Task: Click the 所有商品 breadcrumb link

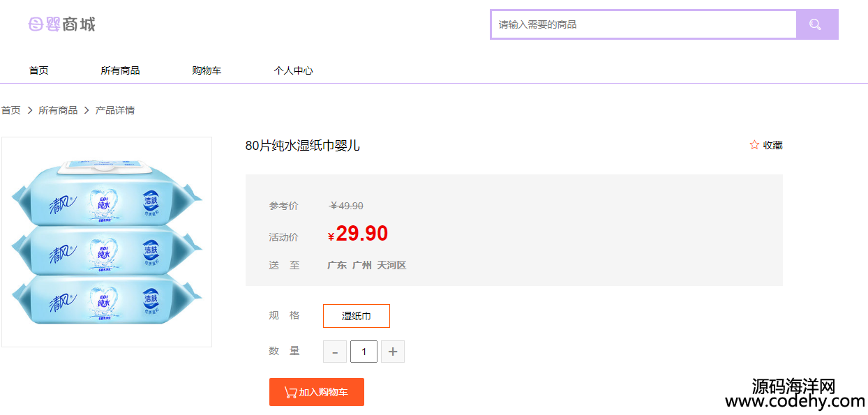Action: [58, 110]
